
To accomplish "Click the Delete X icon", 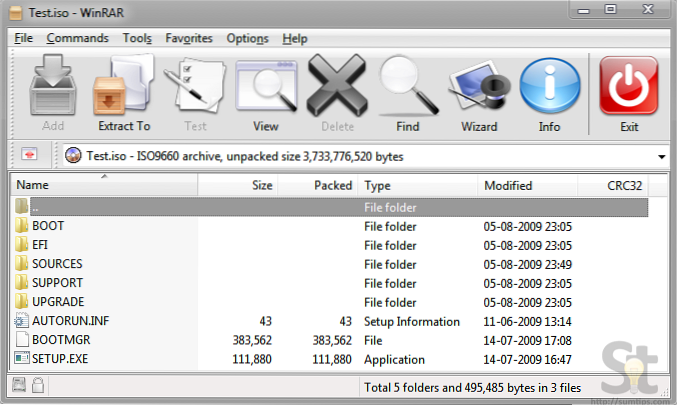I will [x=337, y=94].
